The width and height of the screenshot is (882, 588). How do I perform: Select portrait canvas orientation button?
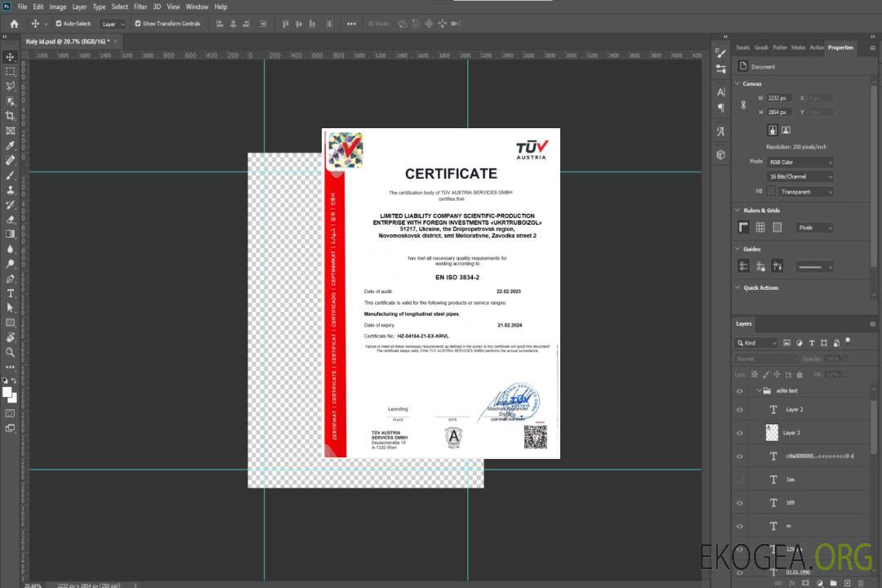[x=773, y=131]
